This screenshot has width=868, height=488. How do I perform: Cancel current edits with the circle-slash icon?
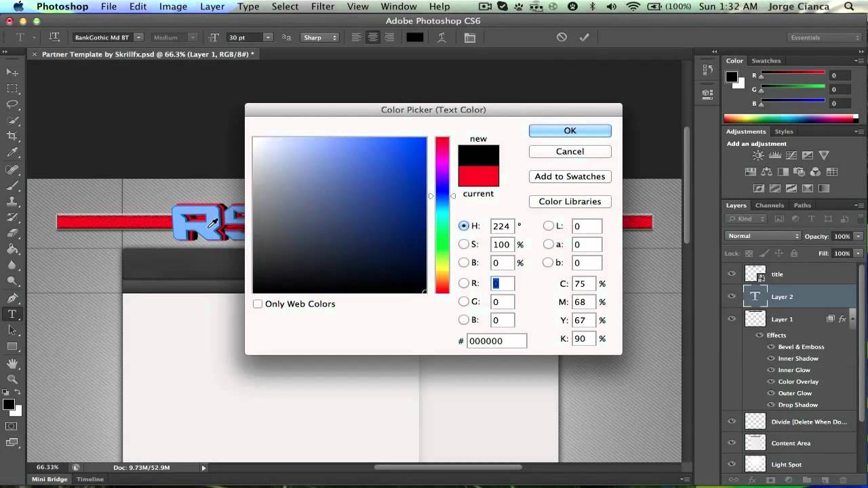tap(561, 37)
